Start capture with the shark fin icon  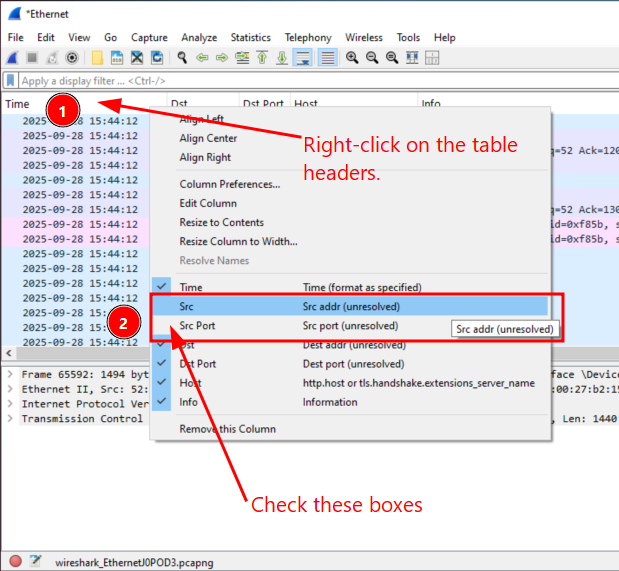click(13, 57)
